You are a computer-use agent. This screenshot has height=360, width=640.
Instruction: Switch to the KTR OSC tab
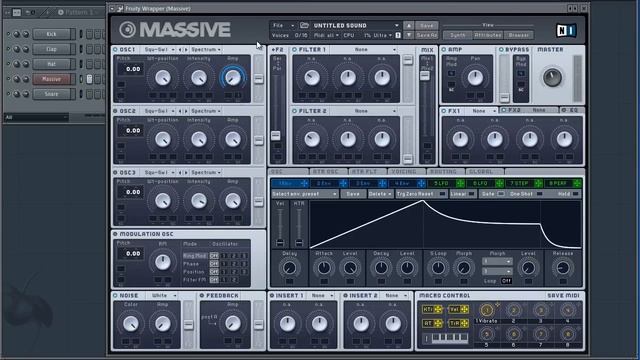tap(329, 172)
